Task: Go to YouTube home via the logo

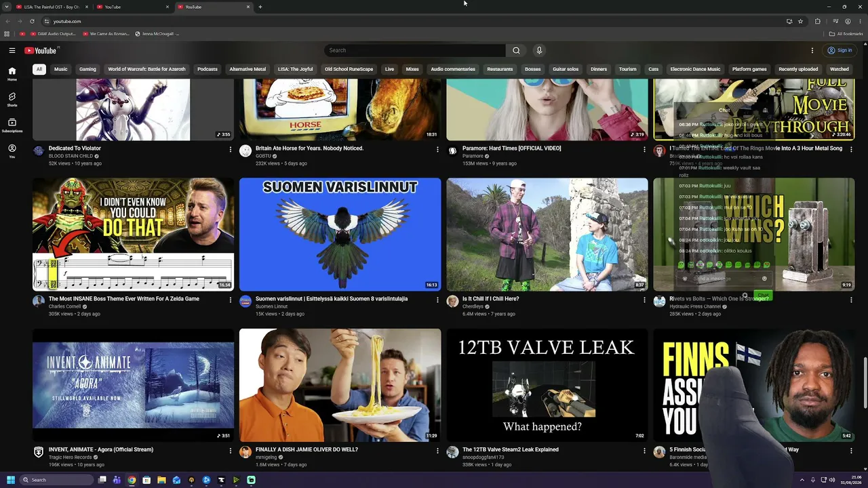Action: 41,50
